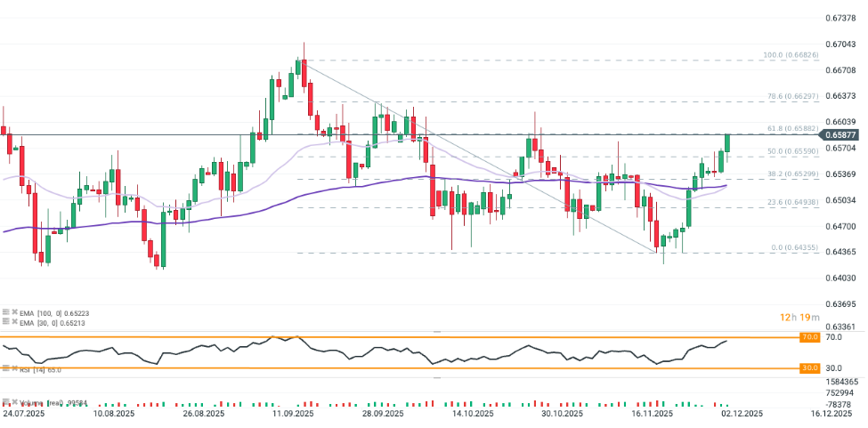
Task: Click the 11.09.2025 date on the time axis
Action: pos(293,414)
